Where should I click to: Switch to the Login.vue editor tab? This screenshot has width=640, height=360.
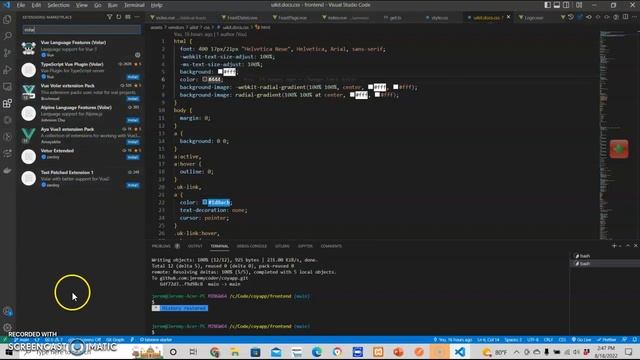(533, 18)
